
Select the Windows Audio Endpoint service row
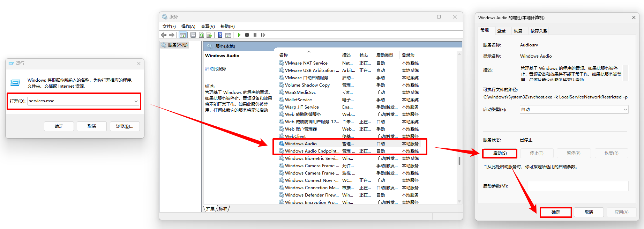tap(349, 151)
